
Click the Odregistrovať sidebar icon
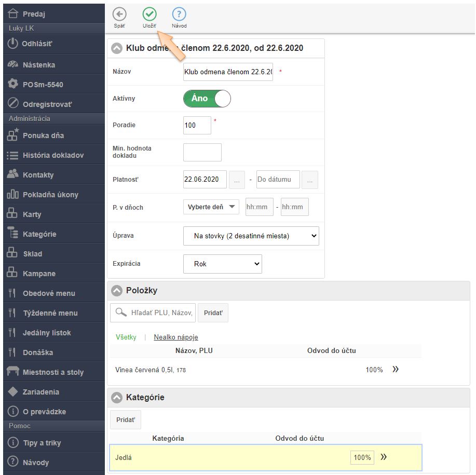13,104
